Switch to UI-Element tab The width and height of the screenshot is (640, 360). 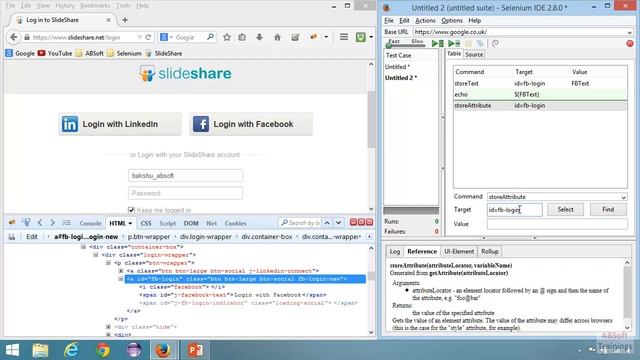click(459, 251)
